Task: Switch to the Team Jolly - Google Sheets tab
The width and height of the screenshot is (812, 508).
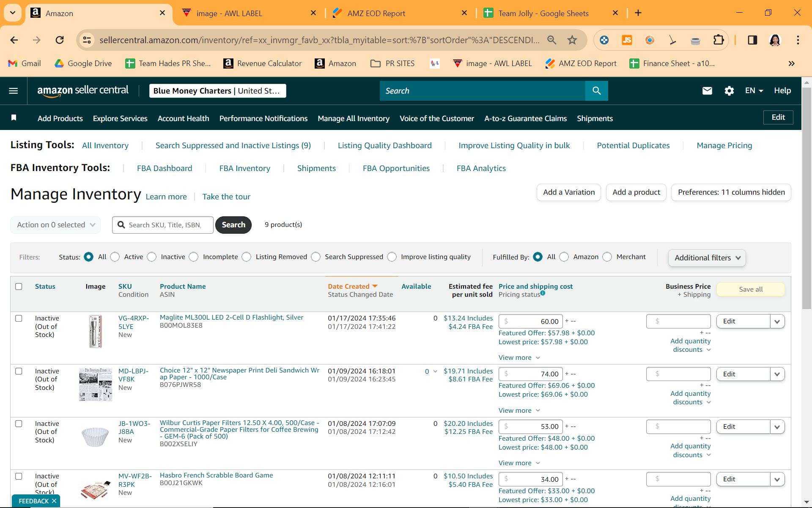Action: (x=543, y=13)
